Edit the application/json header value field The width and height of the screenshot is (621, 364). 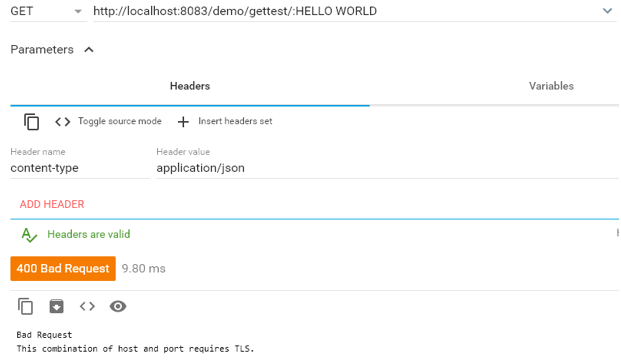[x=387, y=168]
